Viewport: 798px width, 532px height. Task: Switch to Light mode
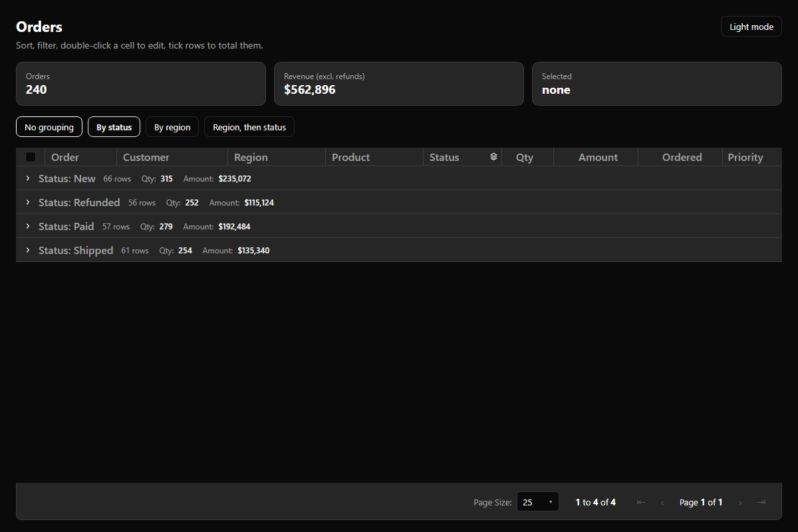click(x=751, y=27)
